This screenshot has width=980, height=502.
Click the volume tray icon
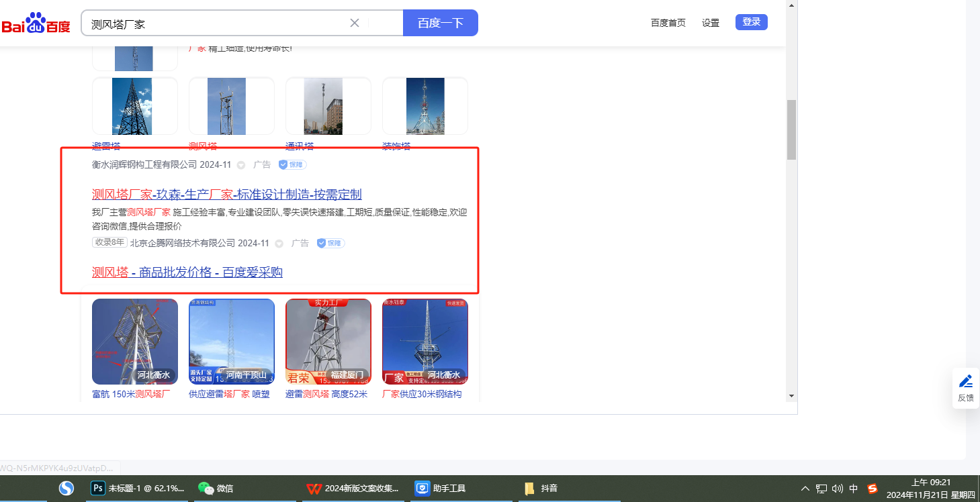tap(837, 489)
